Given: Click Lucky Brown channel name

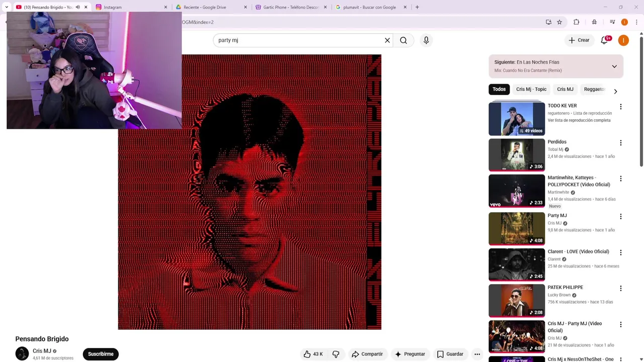Looking at the screenshot, I should [559, 295].
